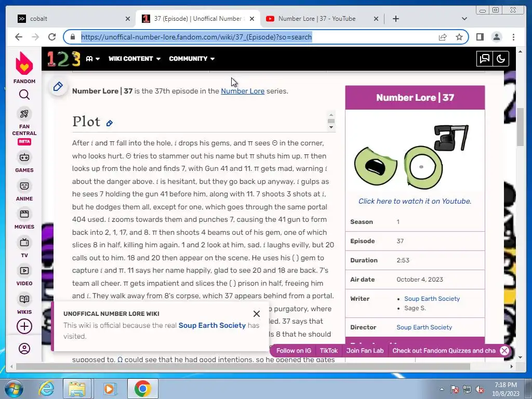Open the Fandom sidebar search magnifier
532x399 pixels.
[x=24, y=95]
